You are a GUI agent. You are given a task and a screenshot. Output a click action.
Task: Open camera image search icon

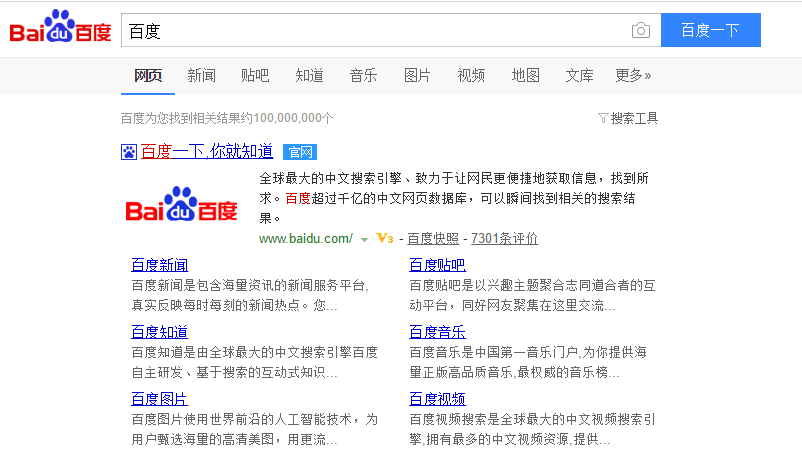coord(640,31)
